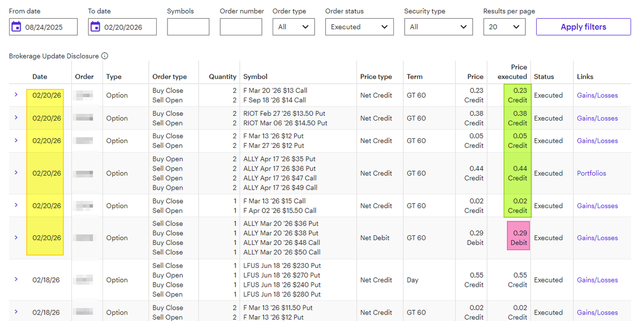Expand the F Mar 13 $15 Call order row
The height and width of the screenshot is (321, 644).
tap(16, 205)
